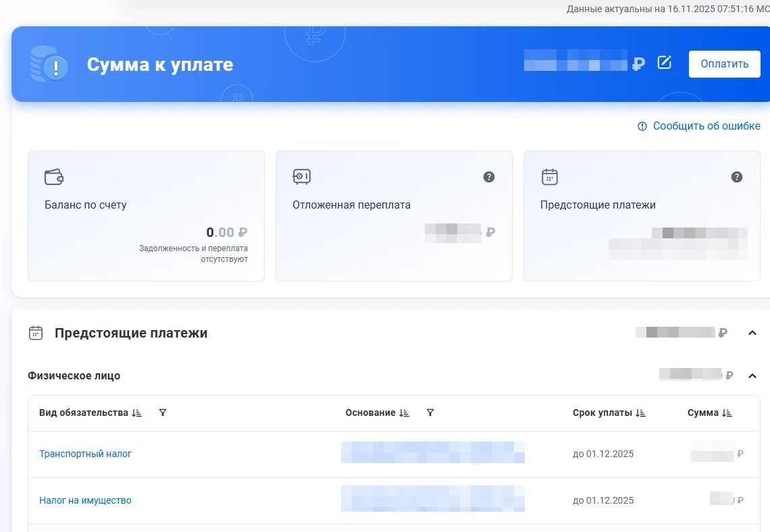
Task: Sort payments by Сумма column
Action: 727,413
